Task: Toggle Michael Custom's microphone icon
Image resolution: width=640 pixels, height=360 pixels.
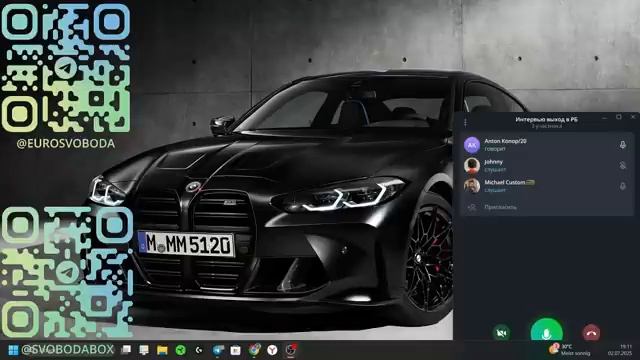Action: [622, 186]
